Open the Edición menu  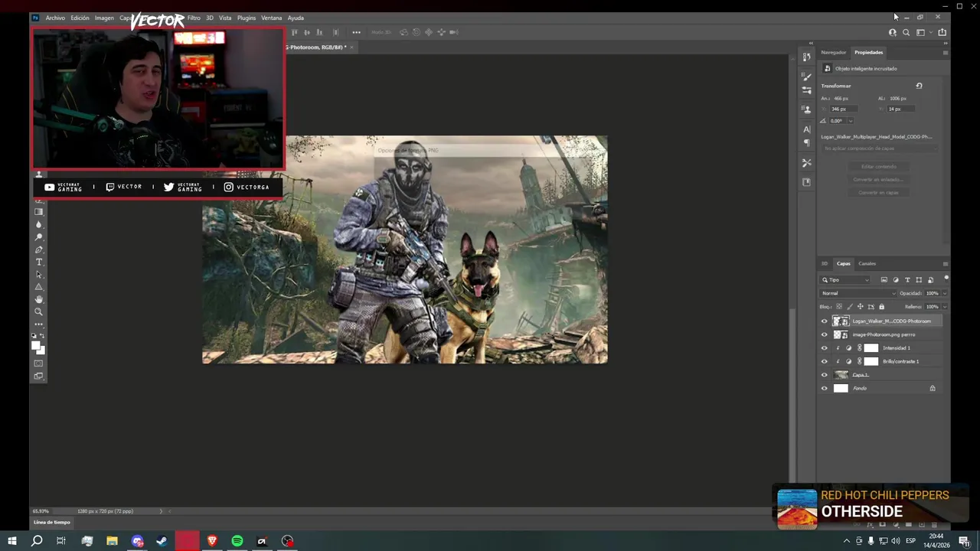click(x=80, y=18)
